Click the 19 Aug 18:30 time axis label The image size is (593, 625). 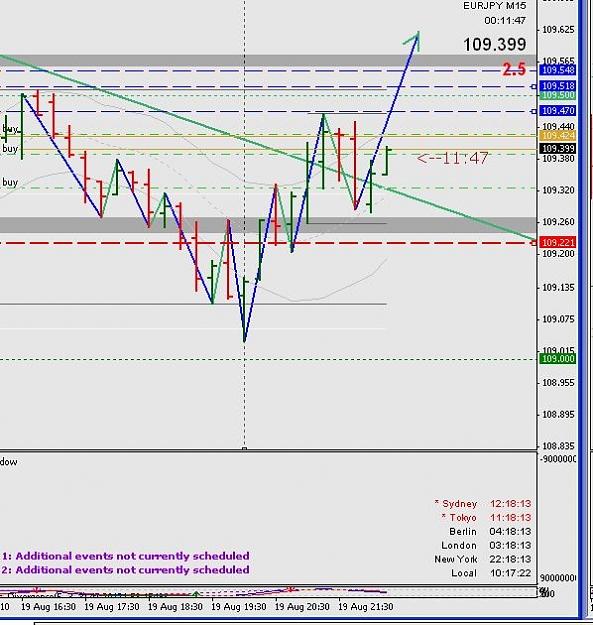click(x=175, y=607)
